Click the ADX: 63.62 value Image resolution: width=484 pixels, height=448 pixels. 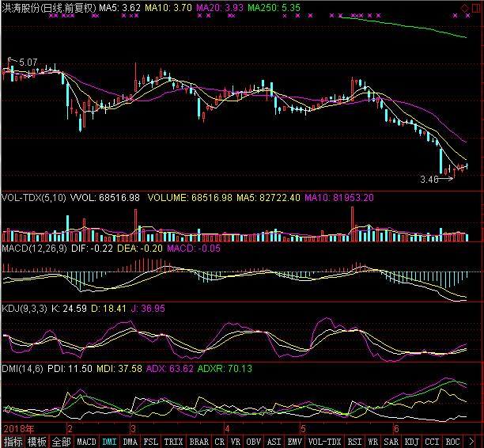tap(170, 369)
